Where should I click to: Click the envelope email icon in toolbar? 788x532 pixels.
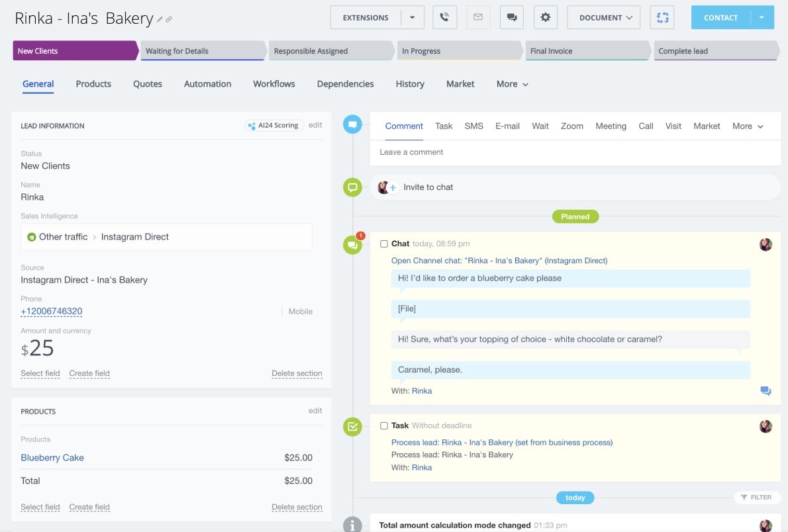pyautogui.click(x=478, y=18)
